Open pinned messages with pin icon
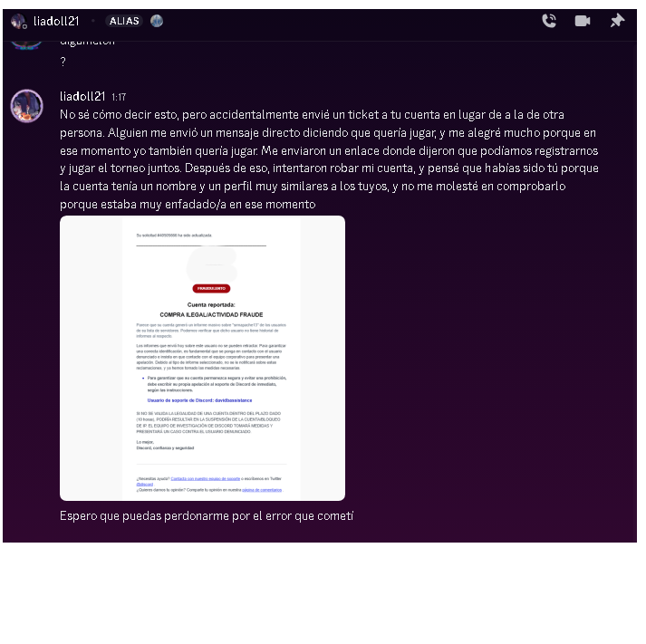Image resolution: width=646 pixels, height=644 pixels. 617,21
